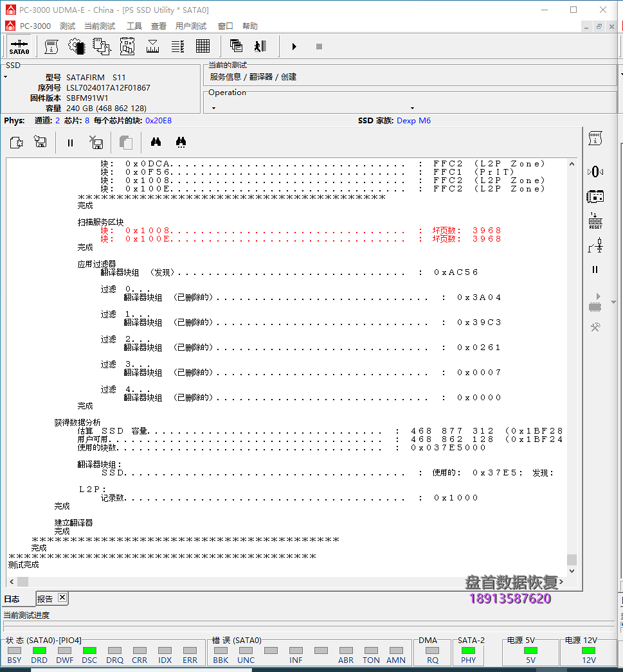
Task: Open the right Operation dropdown arrow
Action: pos(413,108)
